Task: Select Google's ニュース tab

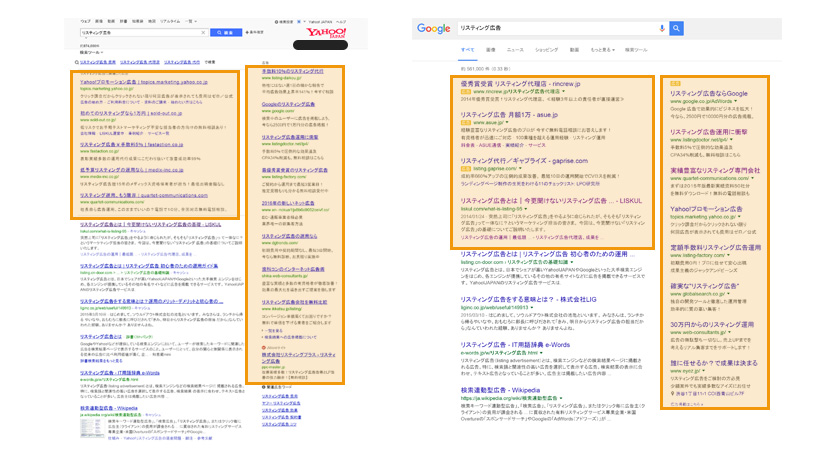Action: pyautogui.click(x=515, y=50)
